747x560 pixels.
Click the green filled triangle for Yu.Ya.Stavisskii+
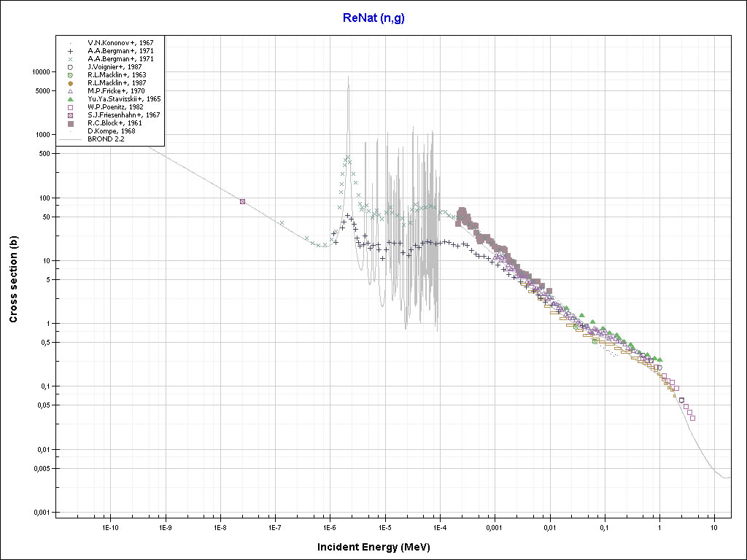click(x=70, y=99)
